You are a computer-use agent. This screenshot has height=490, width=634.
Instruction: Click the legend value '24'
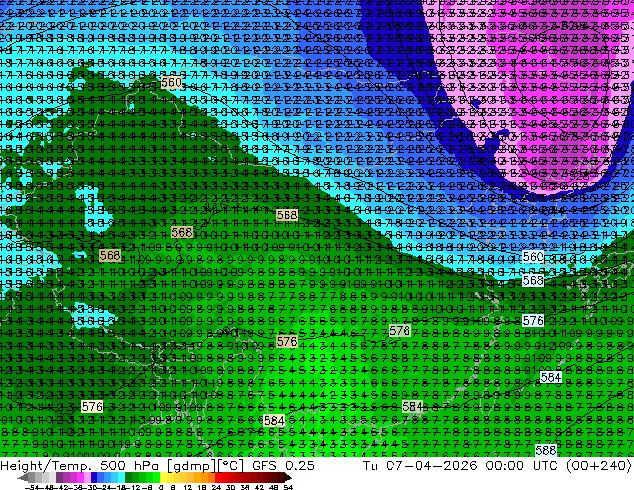click(216, 487)
